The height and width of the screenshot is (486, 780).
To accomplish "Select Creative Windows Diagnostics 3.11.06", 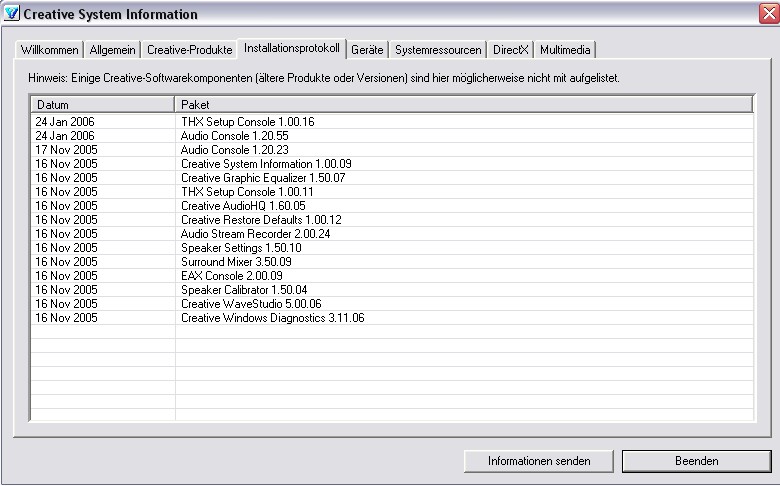I will tap(392, 317).
